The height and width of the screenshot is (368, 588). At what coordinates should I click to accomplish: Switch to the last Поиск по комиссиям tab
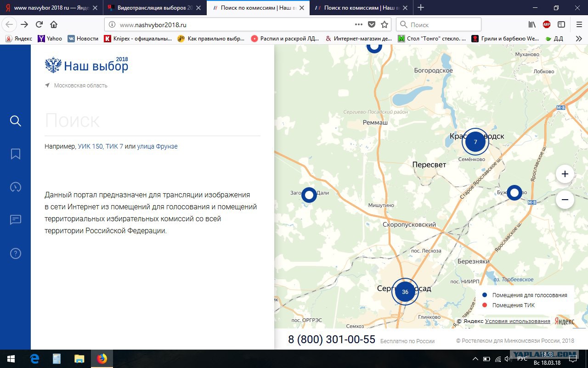361,8
